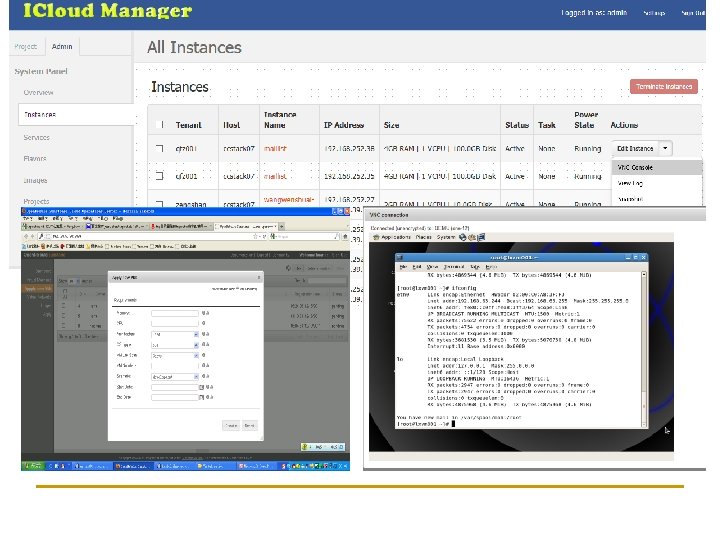Click the terminal scrollbar down arrow
The height and width of the screenshot is (540, 720).
coord(644,424)
